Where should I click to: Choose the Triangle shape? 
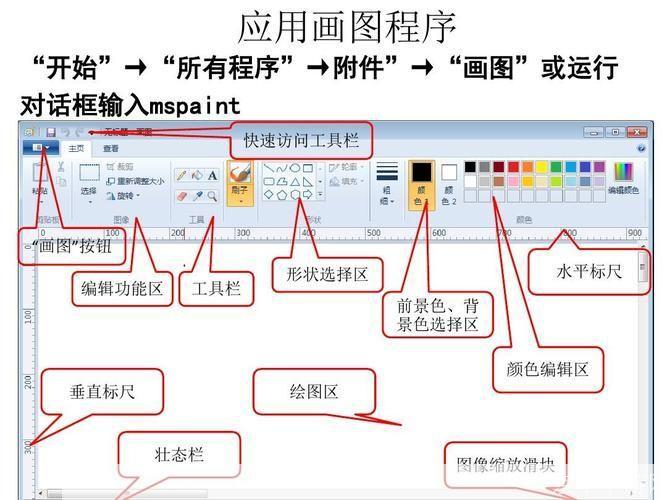click(x=295, y=182)
